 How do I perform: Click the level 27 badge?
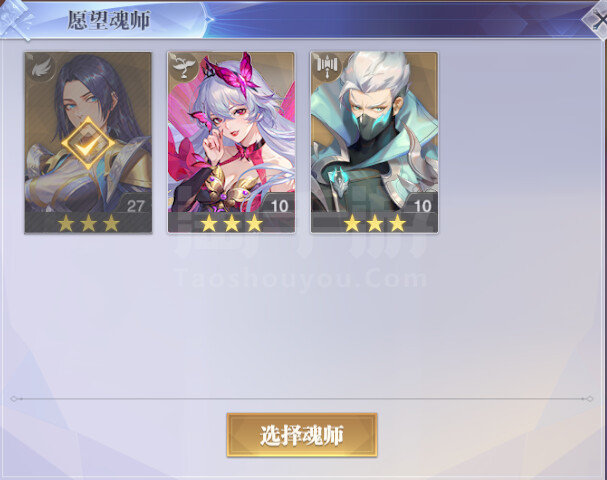(135, 205)
